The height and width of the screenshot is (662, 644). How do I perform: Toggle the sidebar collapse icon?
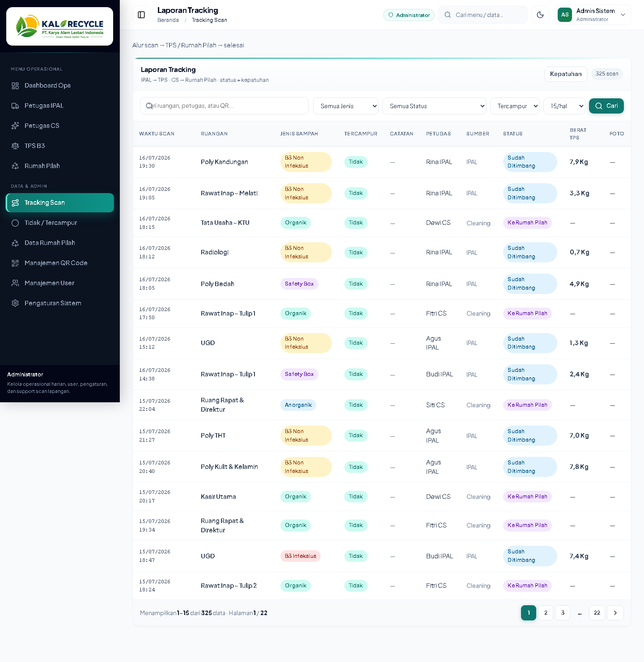click(141, 15)
